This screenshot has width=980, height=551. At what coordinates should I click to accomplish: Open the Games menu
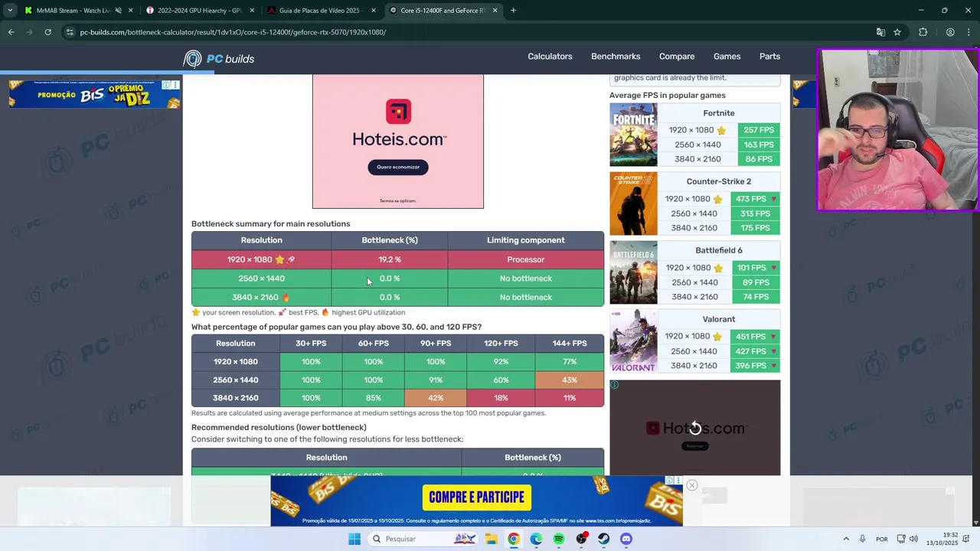[727, 57]
